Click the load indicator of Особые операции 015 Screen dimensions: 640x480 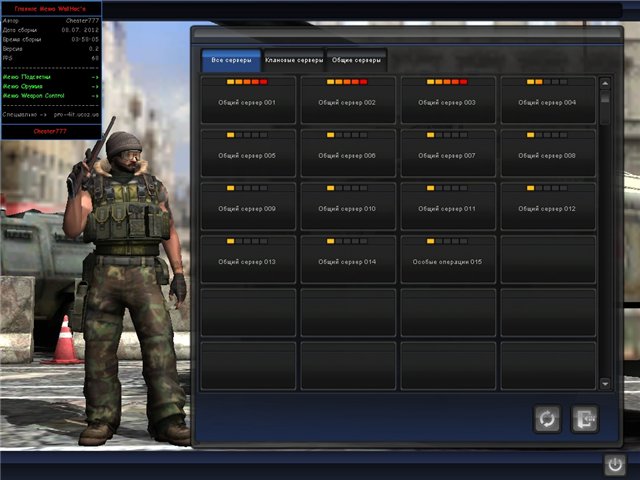(x=447, y=241)
